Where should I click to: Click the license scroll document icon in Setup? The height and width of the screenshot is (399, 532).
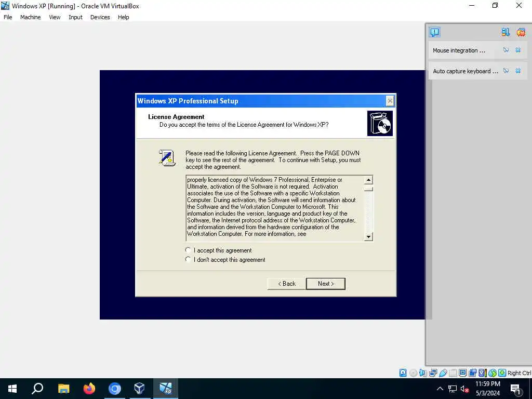tap(167, 158)
